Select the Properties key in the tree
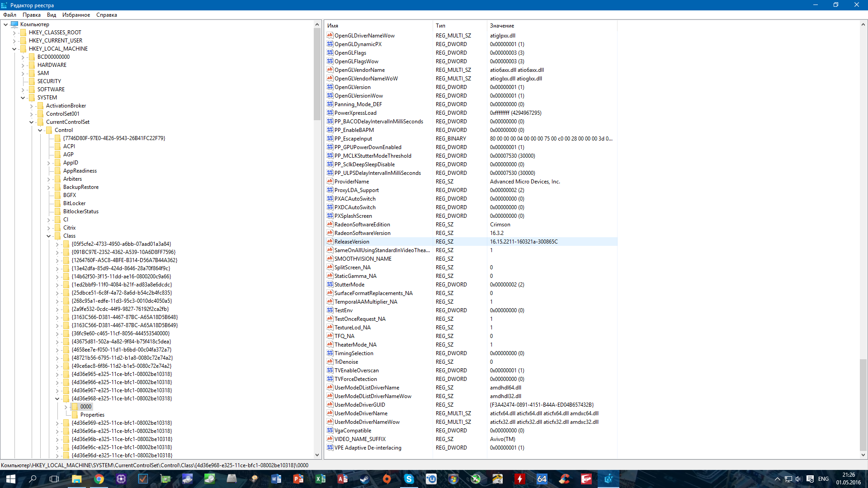 [92, 415]
